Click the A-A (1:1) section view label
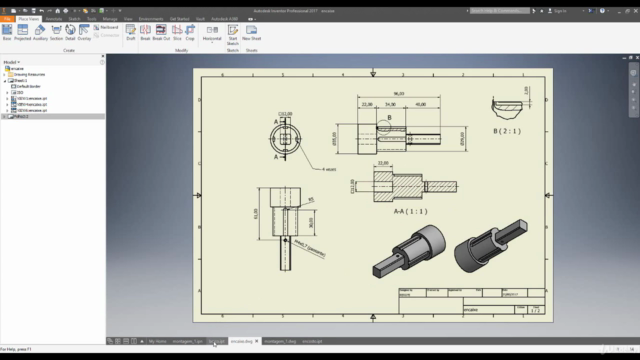Screen dimensions: 640x360 [x=411, y=211]
